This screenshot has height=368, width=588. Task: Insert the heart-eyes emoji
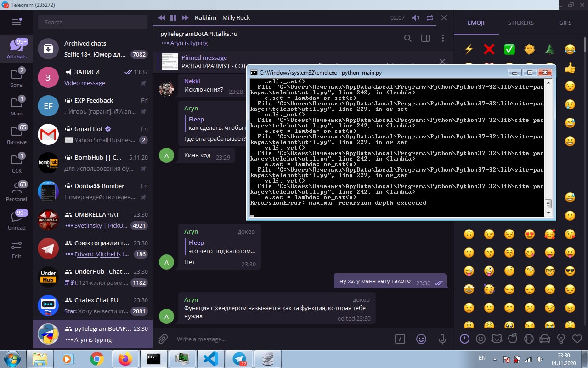[529, 234]
